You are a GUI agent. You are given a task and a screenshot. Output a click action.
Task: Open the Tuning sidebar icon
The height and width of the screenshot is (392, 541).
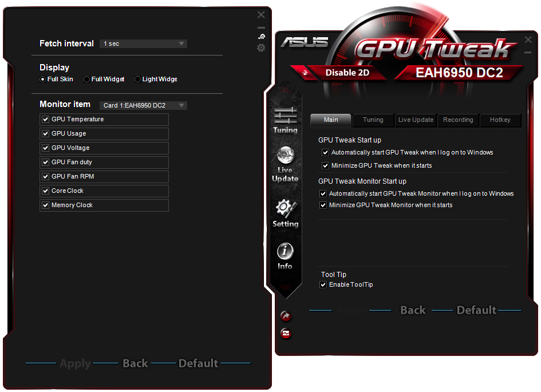pos(285,120)
